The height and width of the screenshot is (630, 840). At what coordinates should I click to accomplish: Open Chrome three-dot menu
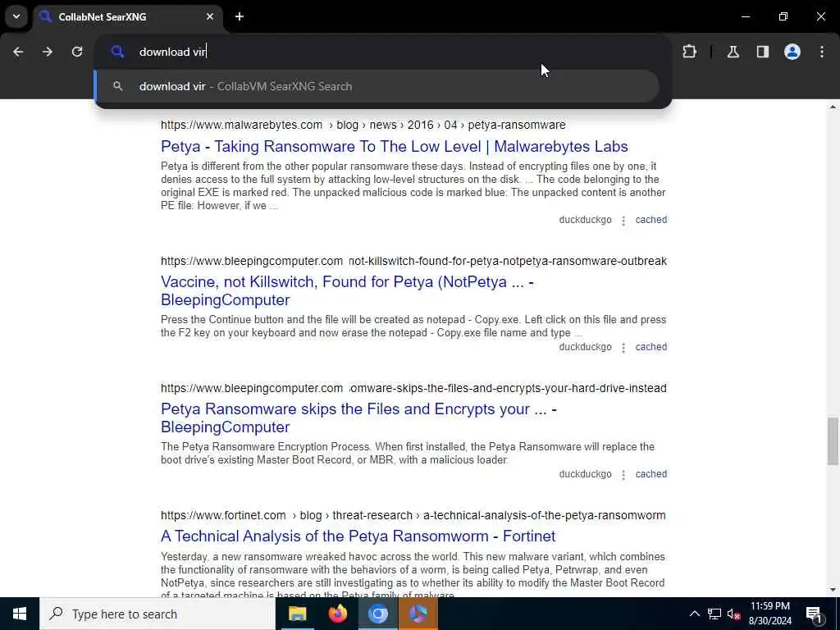pos(822,52)
